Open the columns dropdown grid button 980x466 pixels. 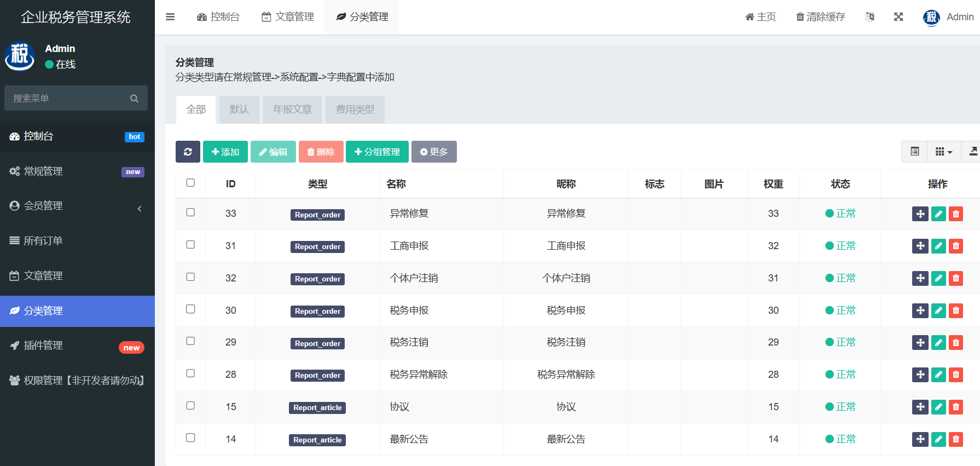click(943, 152)
